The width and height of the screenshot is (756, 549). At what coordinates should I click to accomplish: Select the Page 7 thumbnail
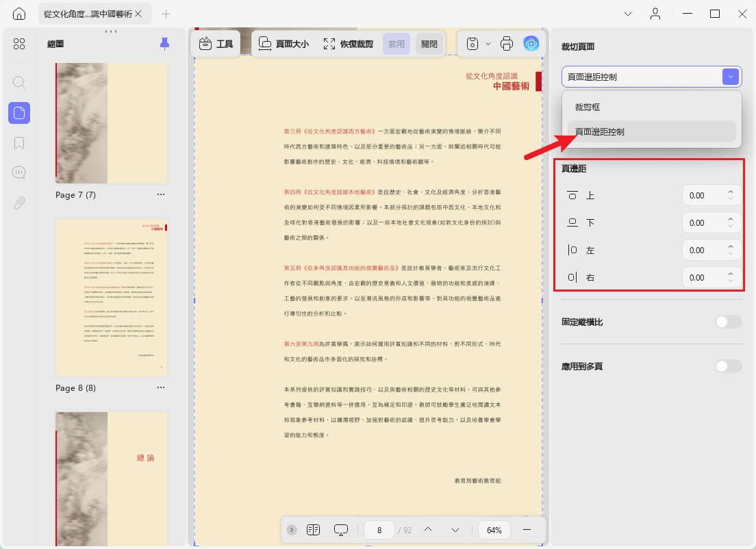pyautogui.click(x=112, y=123)
